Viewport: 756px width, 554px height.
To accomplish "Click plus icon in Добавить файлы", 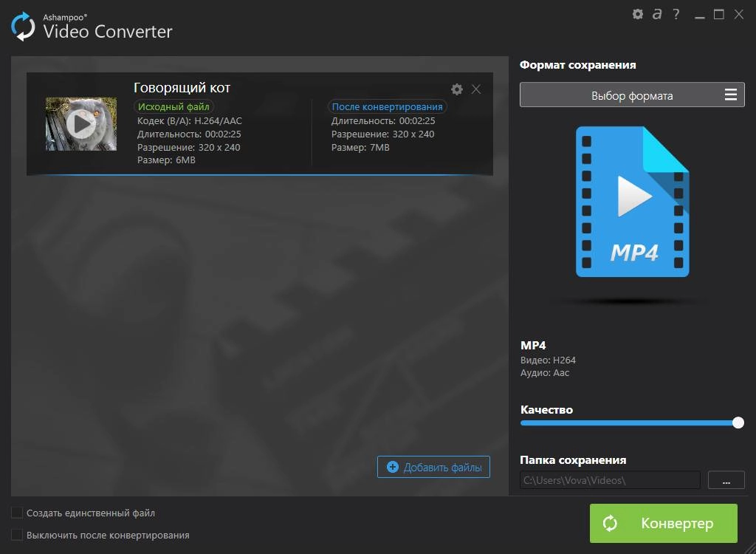I will point(393,467).
